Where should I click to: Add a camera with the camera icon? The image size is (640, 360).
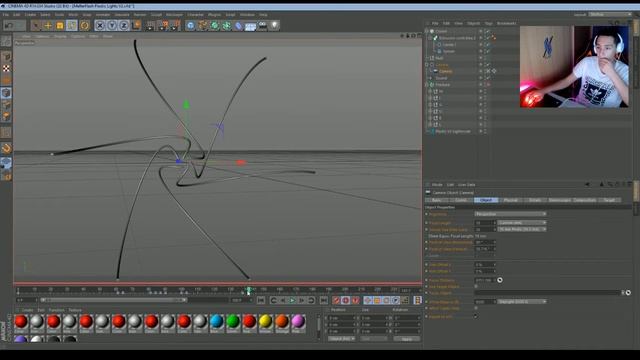(x=262, y=26)
